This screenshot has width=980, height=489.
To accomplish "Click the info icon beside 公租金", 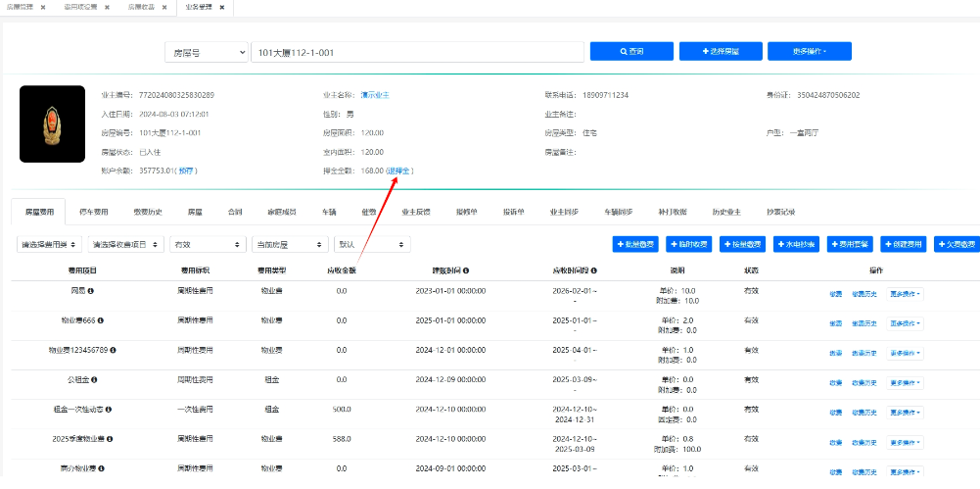I will click(94, 379).
